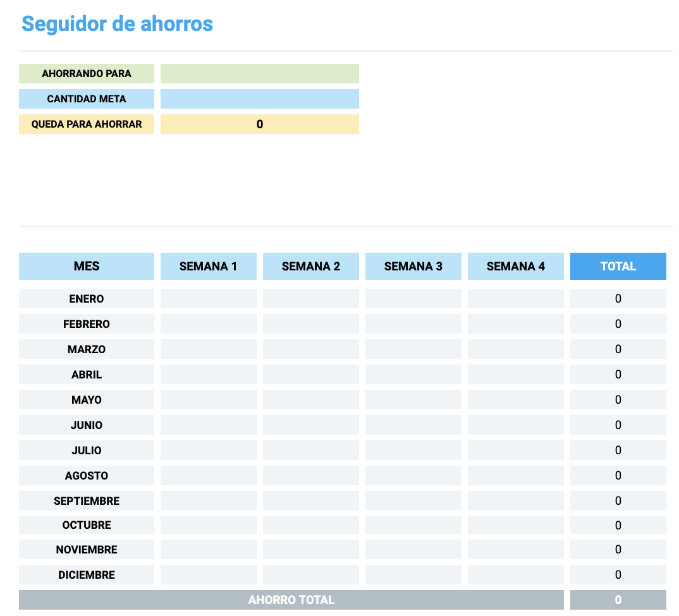Click the ENERO total value
Image resolution: width=679 pixels, height=616 pixels.
point(618,299)
